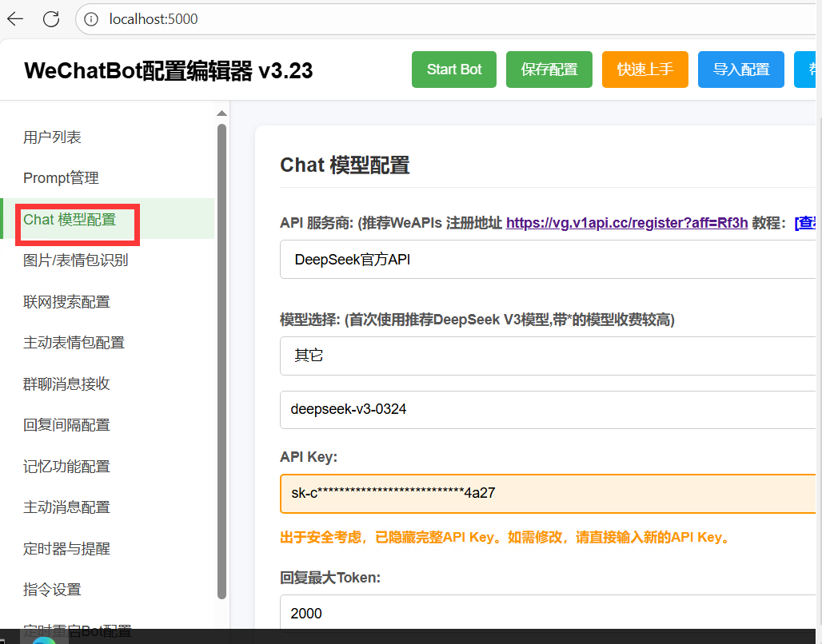Open 用户列表 in the sidebar

107,137
